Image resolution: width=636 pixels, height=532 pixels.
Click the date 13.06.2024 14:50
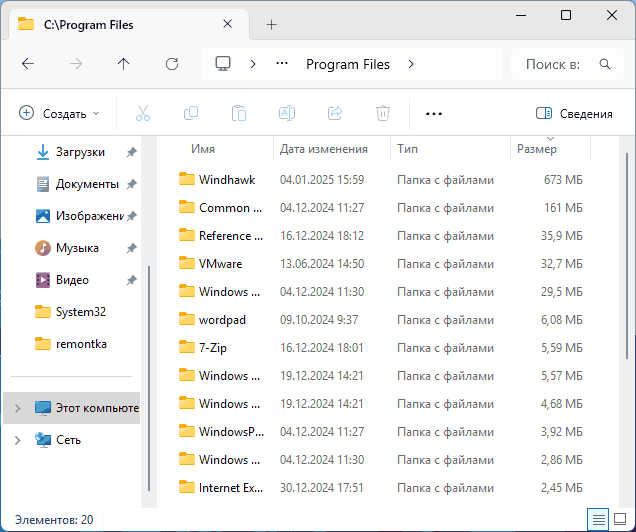pos(322,264)
